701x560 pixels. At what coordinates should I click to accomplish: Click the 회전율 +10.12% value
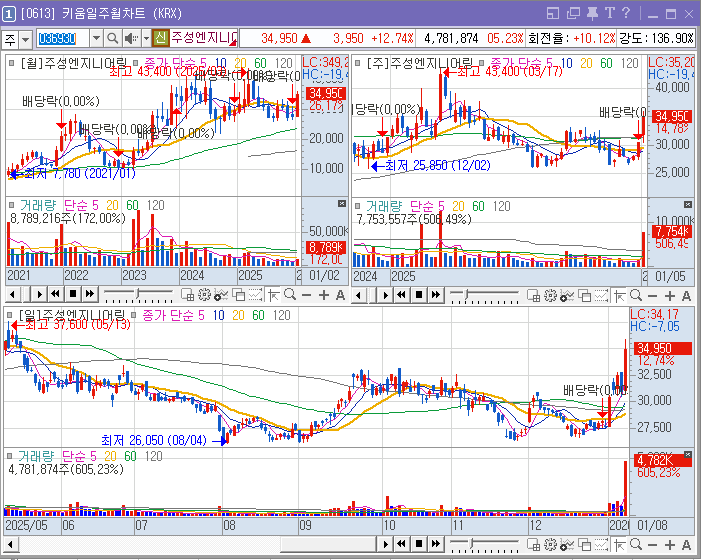coord(594,38)
